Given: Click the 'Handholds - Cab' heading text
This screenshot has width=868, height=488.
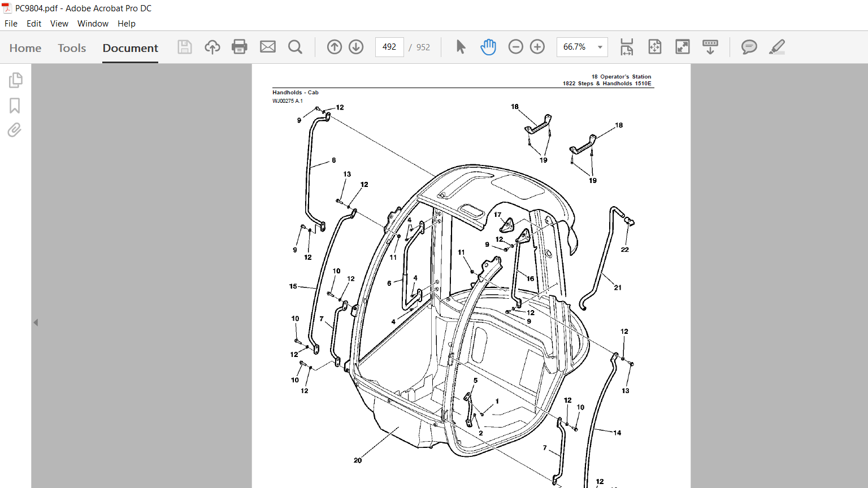Looking at the screenshot, I should 296,93.
